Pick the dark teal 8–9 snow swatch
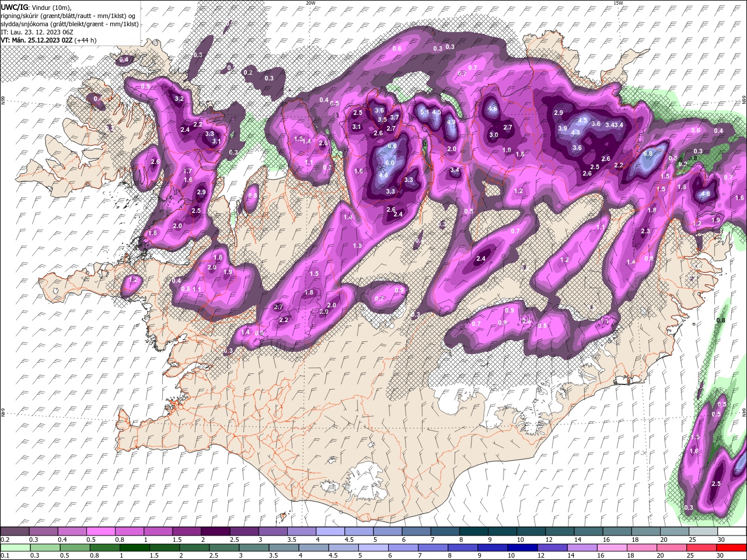The image size is (747, 560). click(473, 531)
